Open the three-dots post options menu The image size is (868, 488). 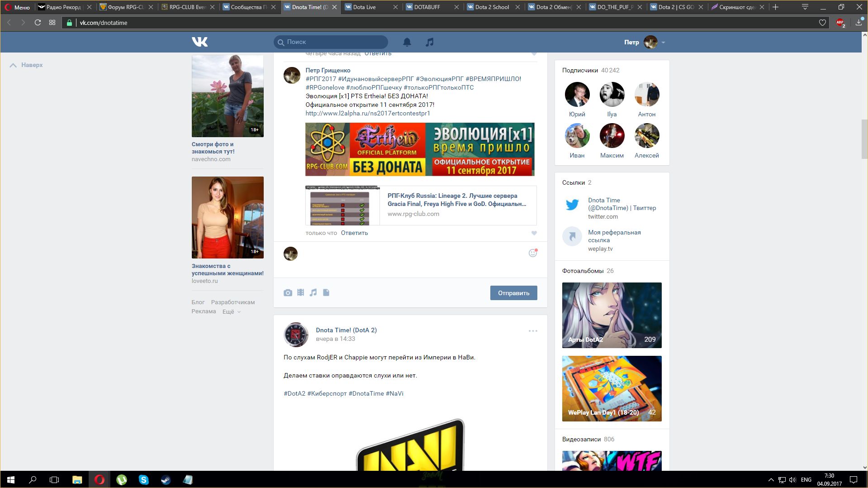[x=533, y=331]
